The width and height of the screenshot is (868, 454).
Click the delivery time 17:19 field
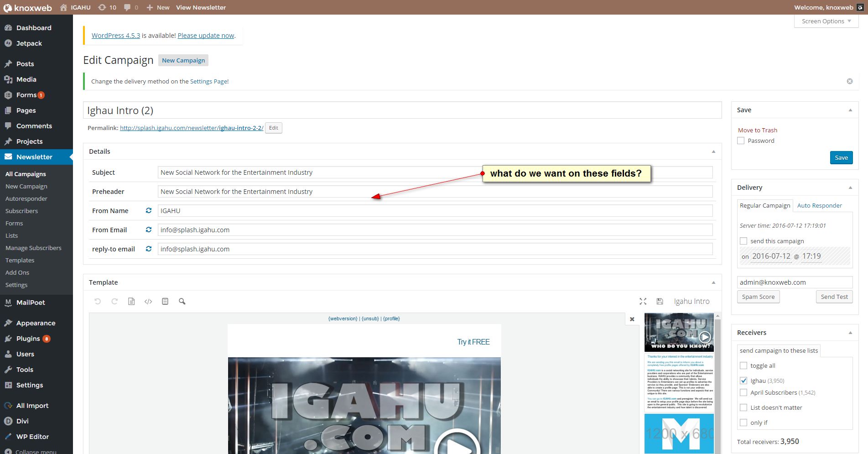tap(811, 256)
